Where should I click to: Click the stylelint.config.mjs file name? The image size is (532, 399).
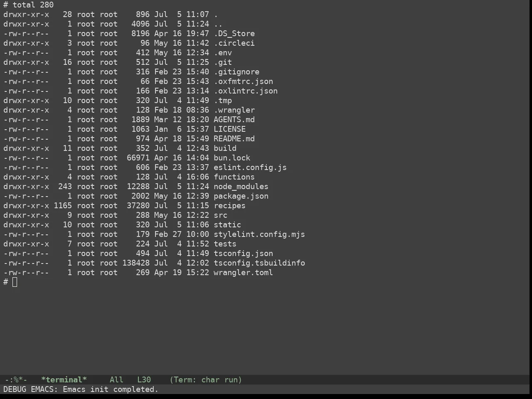(259, 234)
